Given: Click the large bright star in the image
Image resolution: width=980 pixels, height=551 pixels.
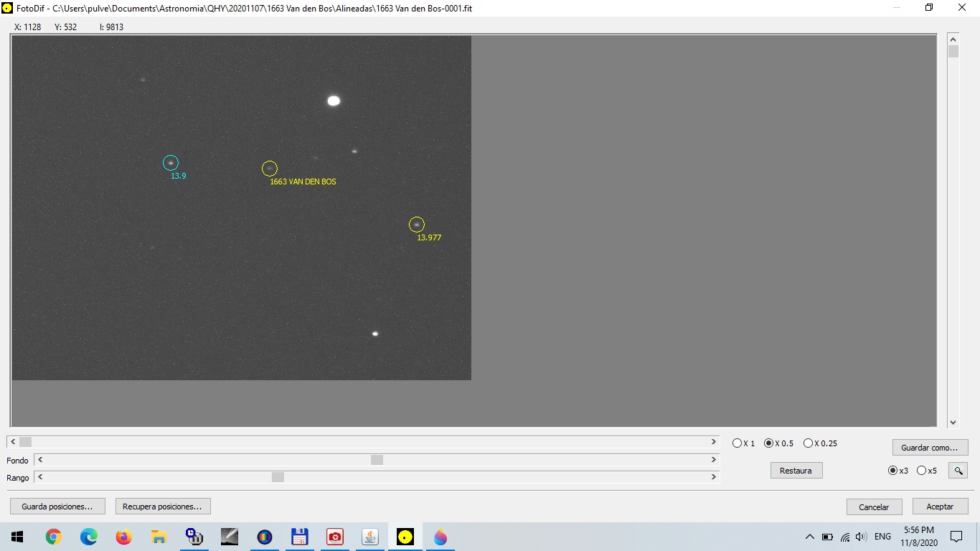Looking at the screenshot, I should 334,100.
